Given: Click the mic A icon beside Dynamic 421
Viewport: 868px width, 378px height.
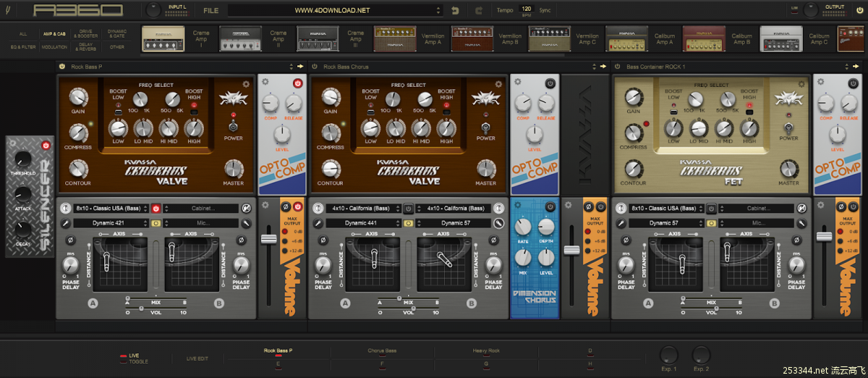Looking at the screenshot, I should pos(64,223).
